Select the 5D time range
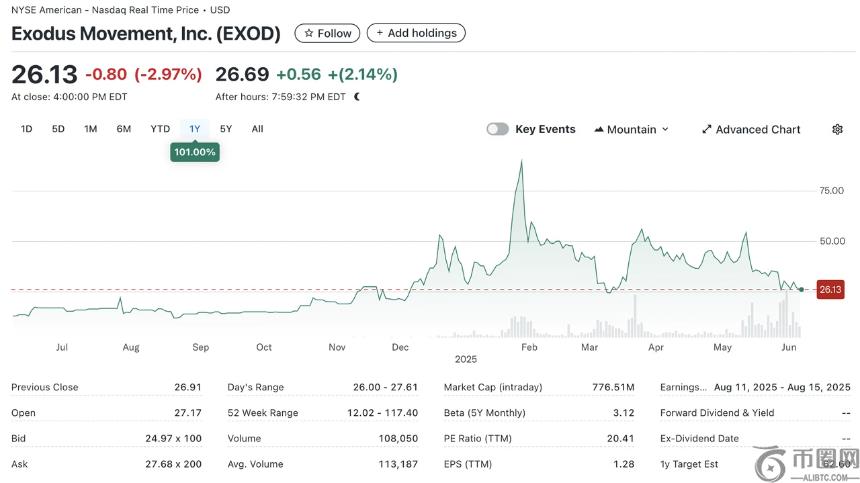The image size is (860, 483). [x=58, y=129]
